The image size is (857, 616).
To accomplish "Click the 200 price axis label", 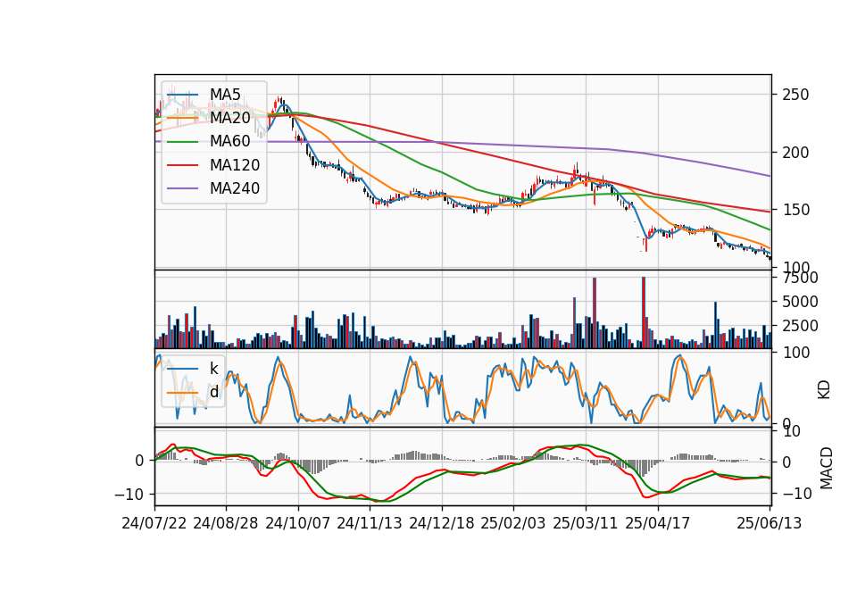I will tap(795, 153).
